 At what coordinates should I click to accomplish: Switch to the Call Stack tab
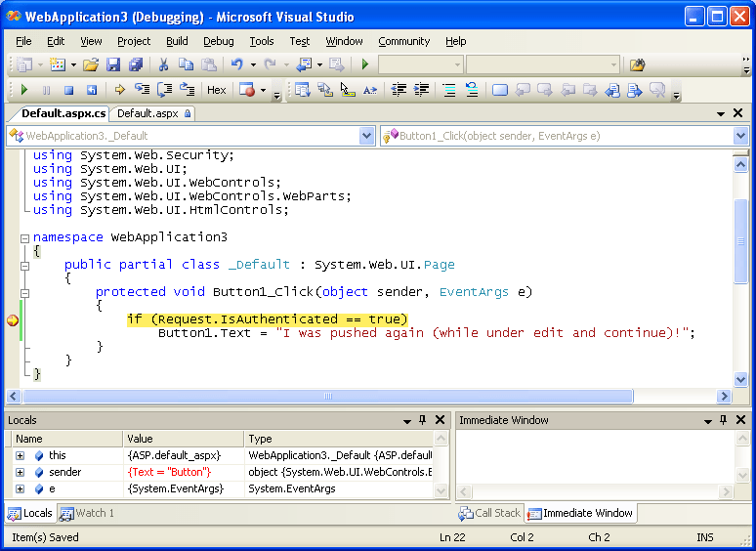pyautogui.click(x=489, y=513)
